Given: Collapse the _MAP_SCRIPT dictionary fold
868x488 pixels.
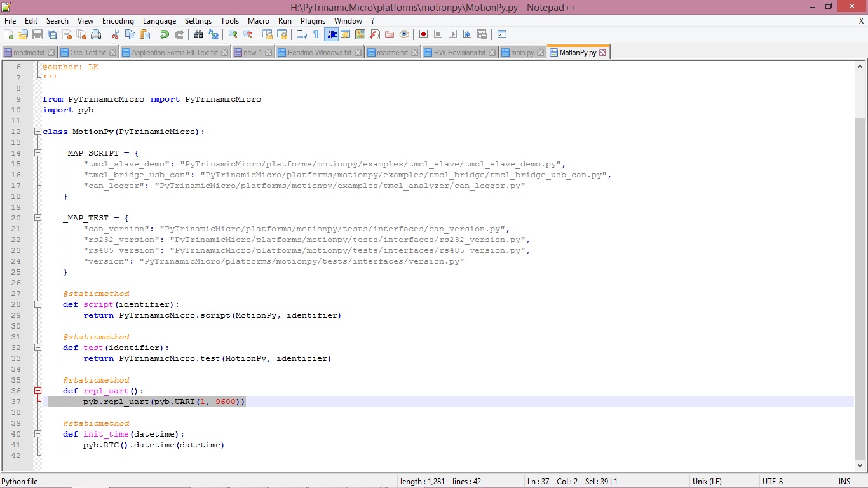Looking at the screenshot, I should 37,152.
